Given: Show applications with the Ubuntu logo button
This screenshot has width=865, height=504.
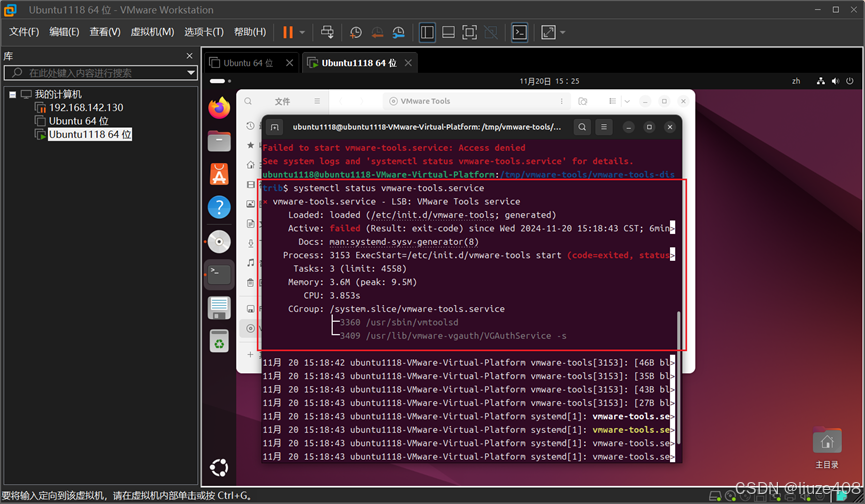Looking at the screenshot, I should 219,468.
